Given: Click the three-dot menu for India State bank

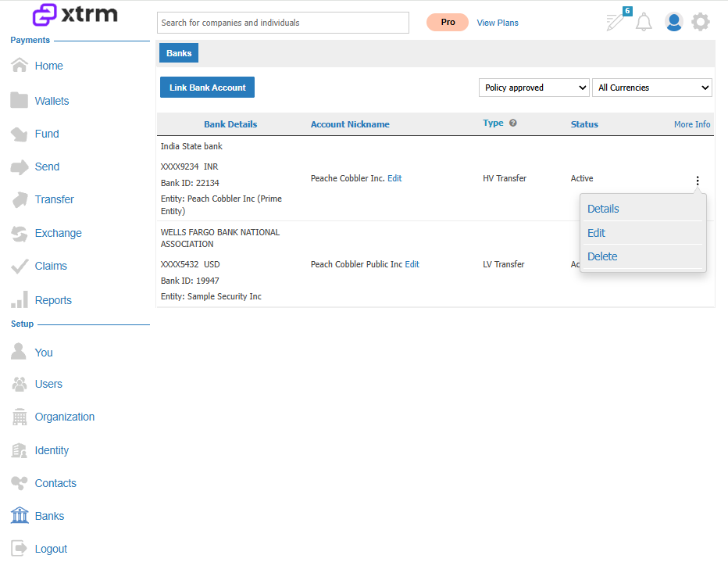Looking at the screenshot, I should pos(698,181).
